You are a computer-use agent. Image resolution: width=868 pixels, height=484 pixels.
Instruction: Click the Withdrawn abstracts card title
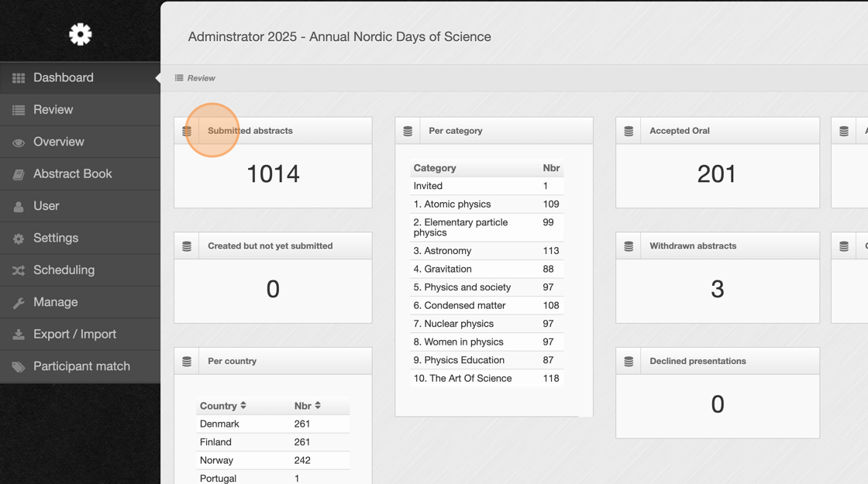[x=693, y=246]
